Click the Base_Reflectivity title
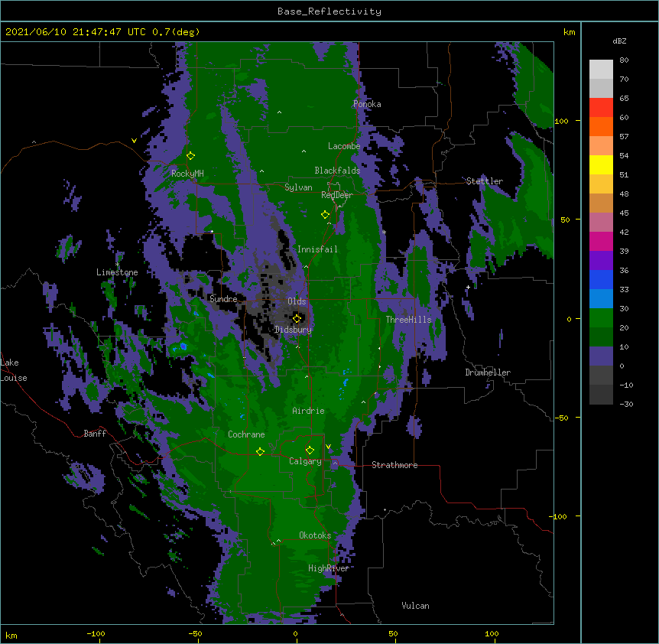Image resolution: width=659 pixels, height=644 pixels. 329,11
